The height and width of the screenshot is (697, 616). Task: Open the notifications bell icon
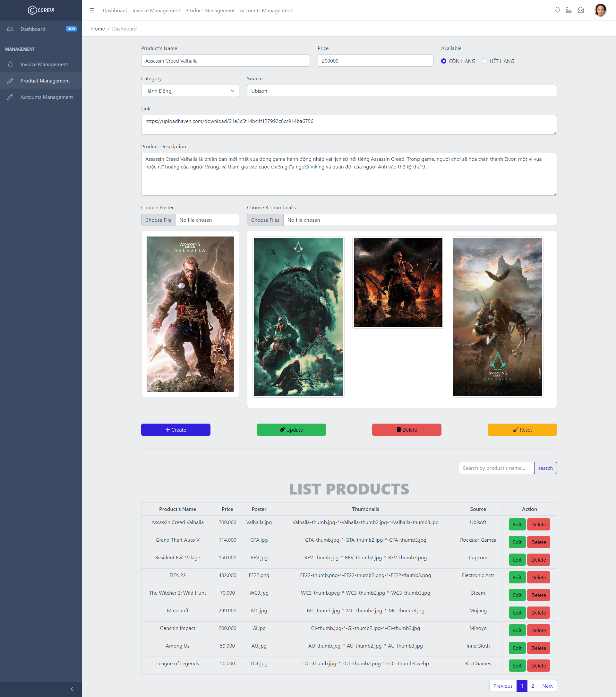(558, 10)
